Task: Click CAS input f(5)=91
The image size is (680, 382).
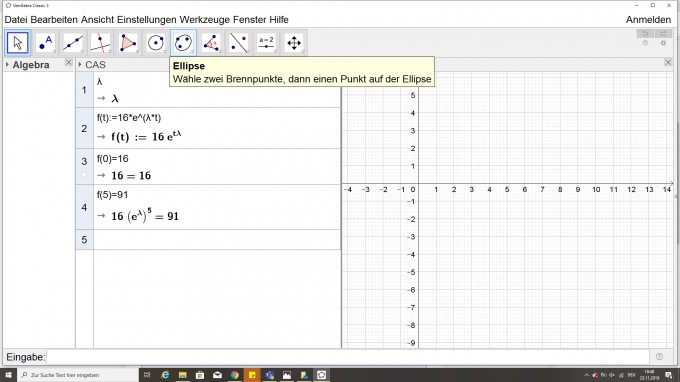Action: tap(113, 195)
